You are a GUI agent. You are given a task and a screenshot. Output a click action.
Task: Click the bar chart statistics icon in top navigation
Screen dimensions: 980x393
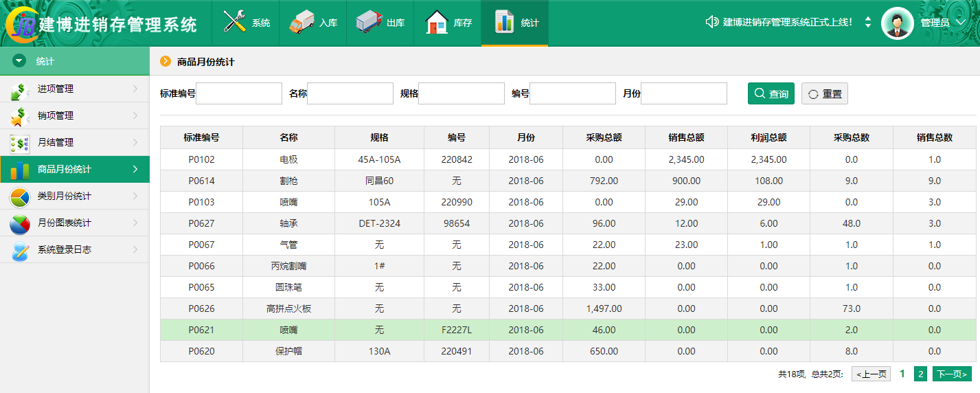pyautogui.click(x=505, y=22)
